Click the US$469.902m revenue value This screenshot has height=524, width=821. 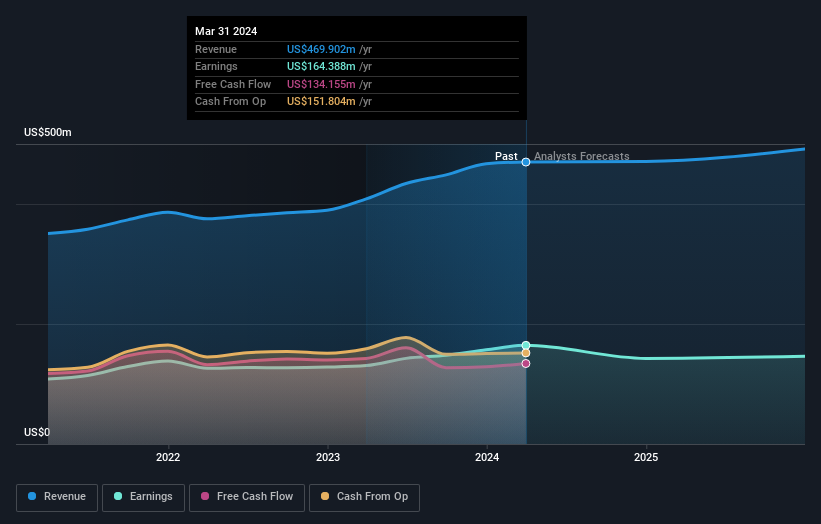[321, 49]
